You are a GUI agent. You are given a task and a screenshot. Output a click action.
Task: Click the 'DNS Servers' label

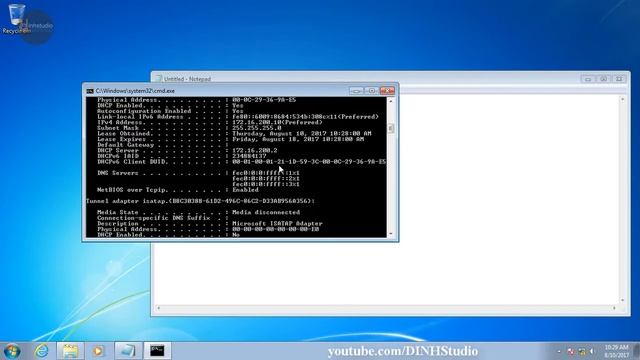click(118, 173)
